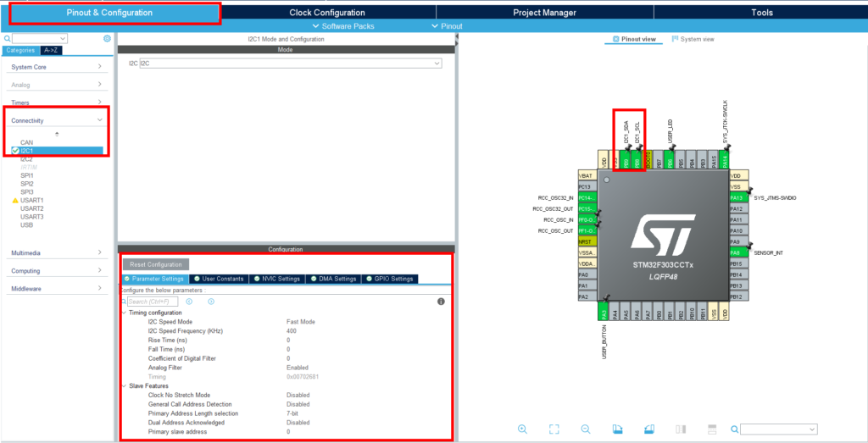The image size is (868, 443).
Task: Click the Reset Configuration button
Action: (x=156, y=264)
